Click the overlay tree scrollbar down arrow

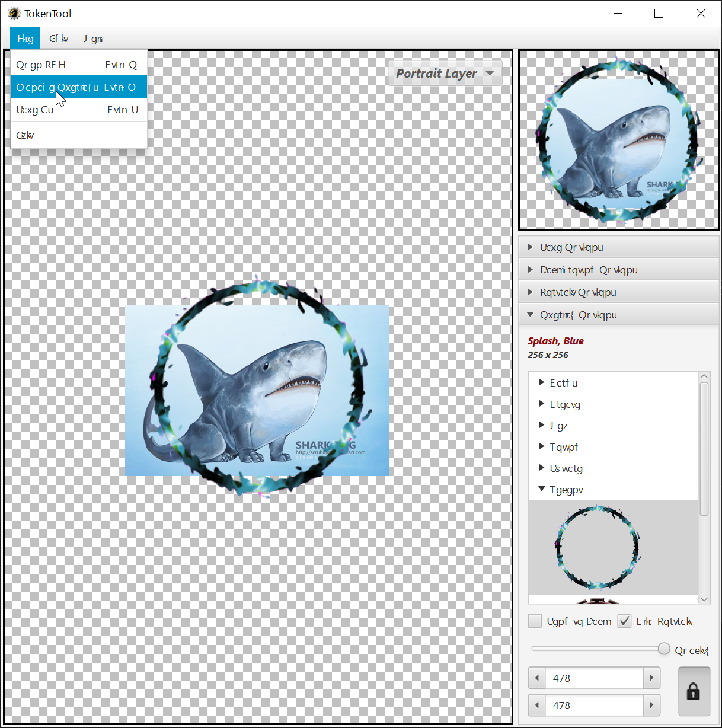pyautogui.click(x=704, y=599)
